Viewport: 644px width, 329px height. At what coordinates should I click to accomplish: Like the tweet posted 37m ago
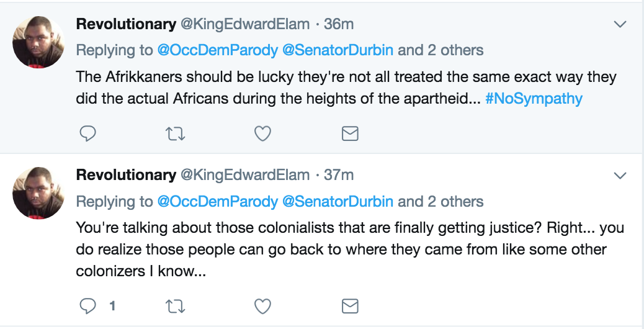click(x=263, y=306)
